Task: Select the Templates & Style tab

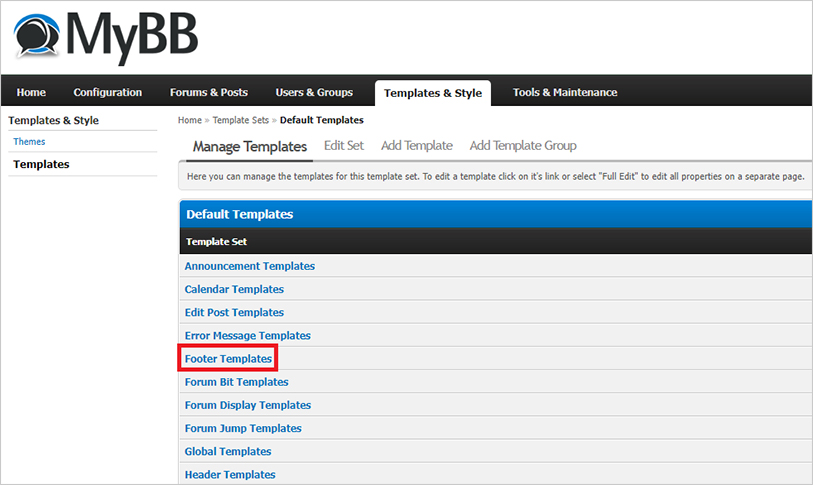Action: tap(433, 93)
